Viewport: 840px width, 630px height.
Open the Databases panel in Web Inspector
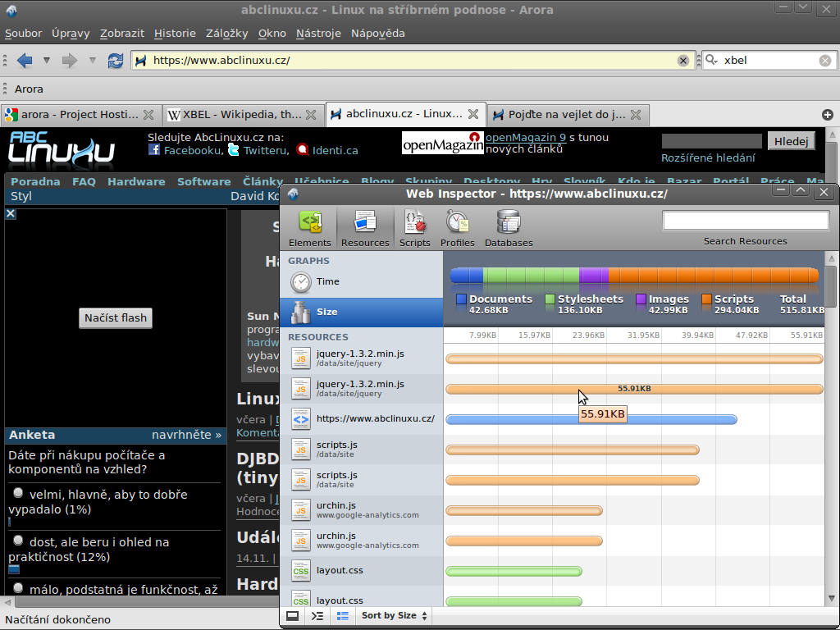point(509,229)
